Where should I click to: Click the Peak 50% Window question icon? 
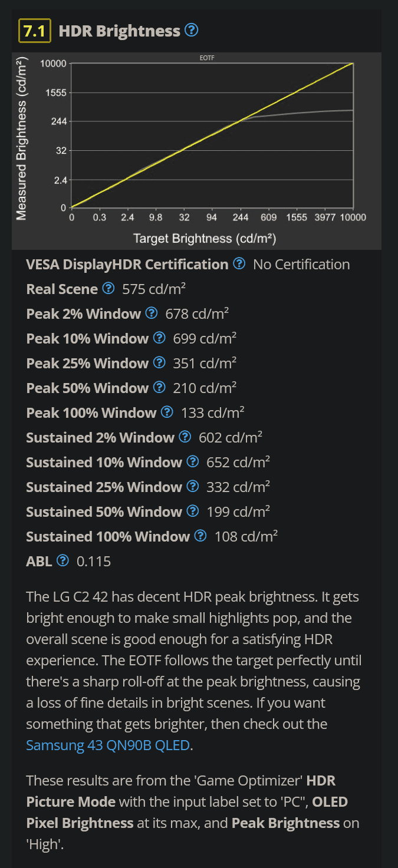pyautogui.click(x=159, y=388)
